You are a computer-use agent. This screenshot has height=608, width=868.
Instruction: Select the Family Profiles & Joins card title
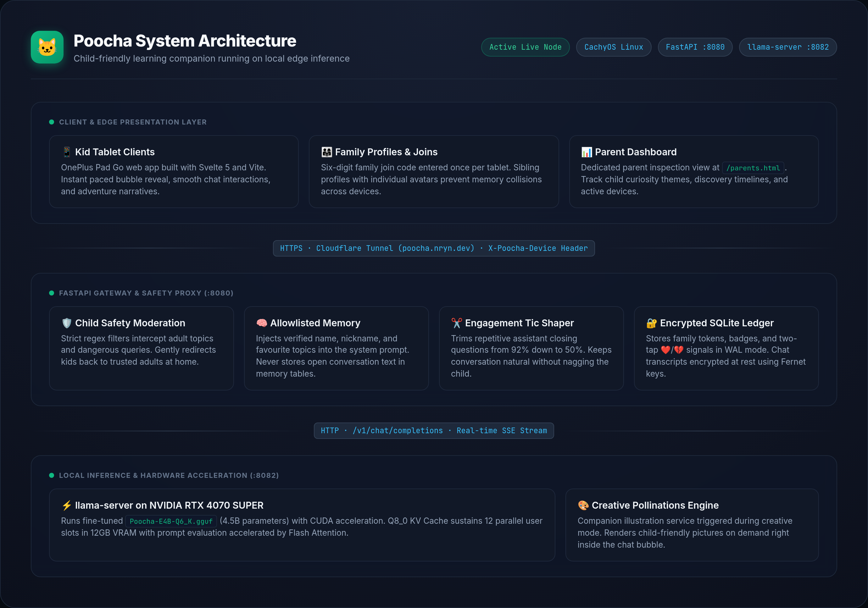pyautogui.click(x=386, y=152)
